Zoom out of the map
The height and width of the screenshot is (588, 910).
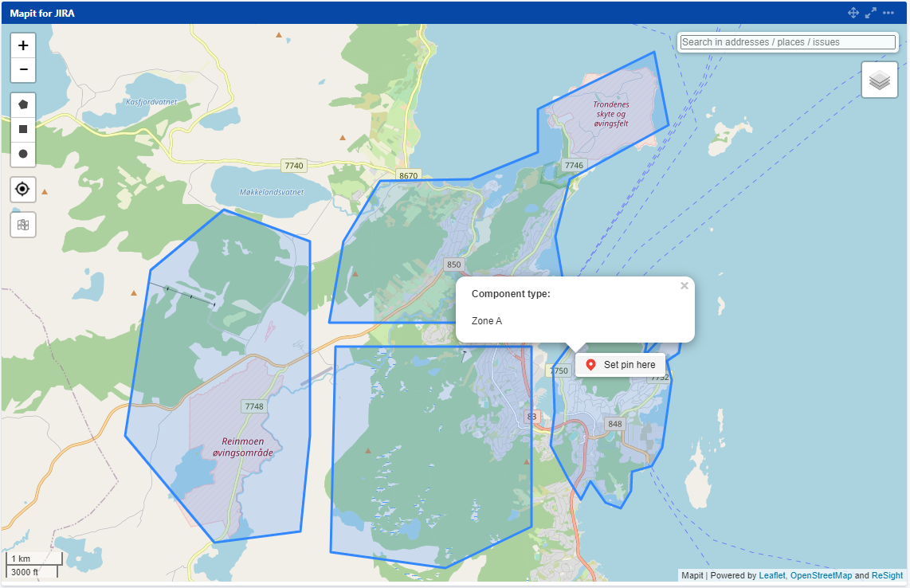tap(23, 70)
